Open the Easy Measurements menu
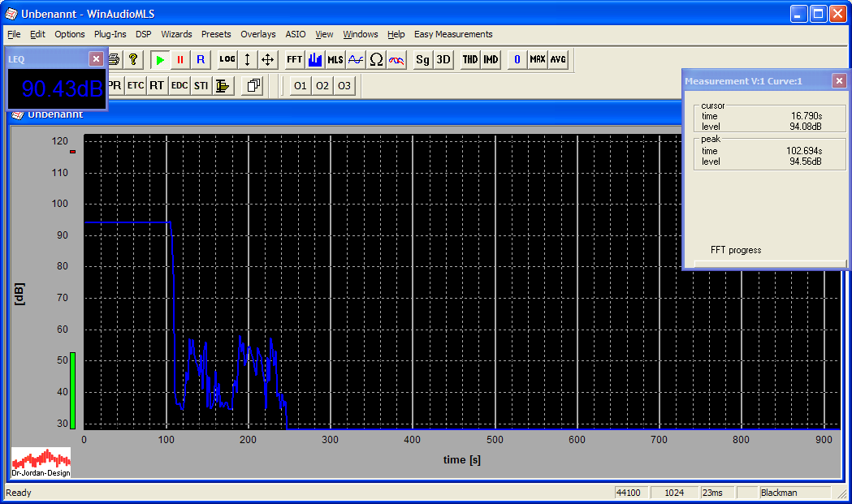Screen dimensions: 852x504 (x=453, y=34)
